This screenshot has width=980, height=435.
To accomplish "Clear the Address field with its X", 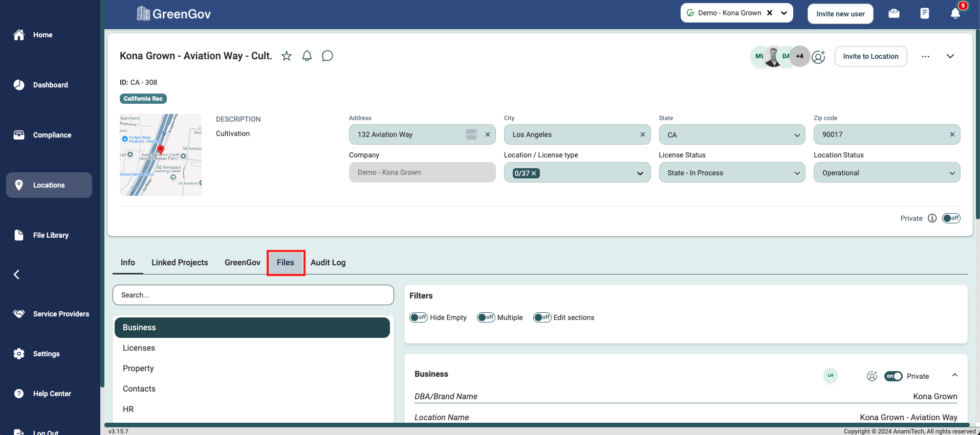I will [x=488, y=134].
